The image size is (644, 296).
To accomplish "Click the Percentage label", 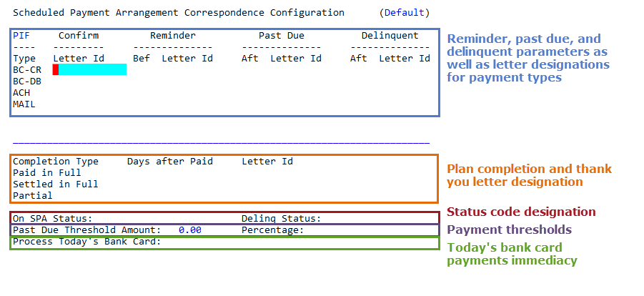I will pos(272,230).
